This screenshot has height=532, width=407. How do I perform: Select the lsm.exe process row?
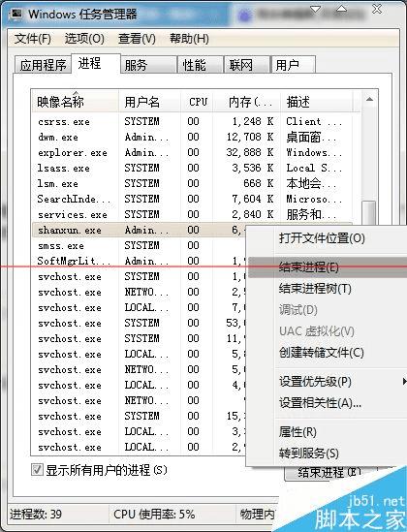click(x=192, y=183)
